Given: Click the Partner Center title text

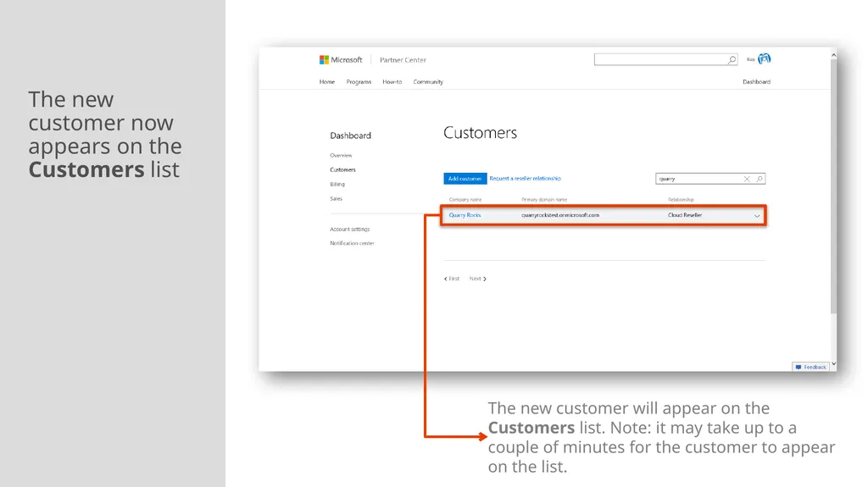Looking at the screenshot, I should 403,60.
